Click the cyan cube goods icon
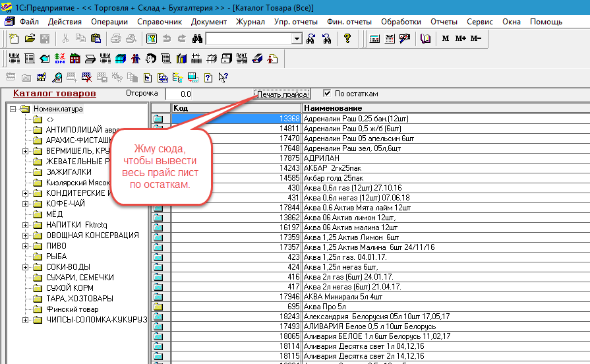The image size is (590, 364). point(121,59)
